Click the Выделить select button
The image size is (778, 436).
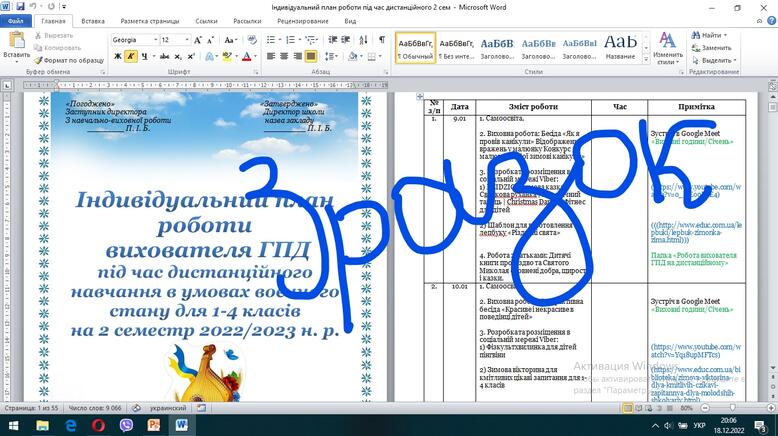713,60
